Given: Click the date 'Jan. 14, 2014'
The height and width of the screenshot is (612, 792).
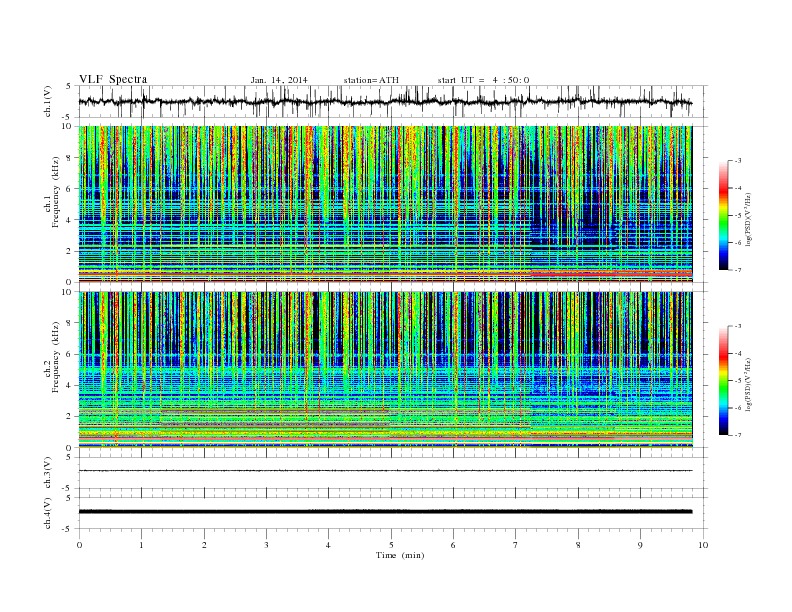Looking at the screenshot, I should (279, 80).
